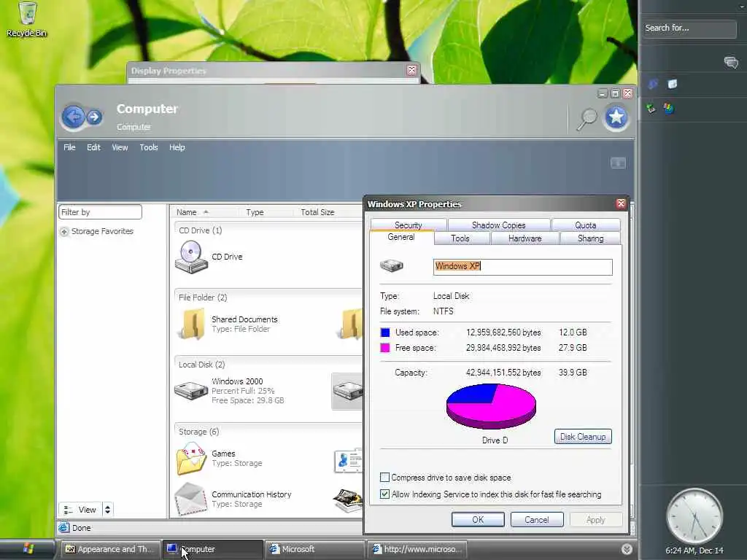Screen dimensions: 747x560
Task: Go back with the blue Back arrow
Action: click(x=74, y=116)
